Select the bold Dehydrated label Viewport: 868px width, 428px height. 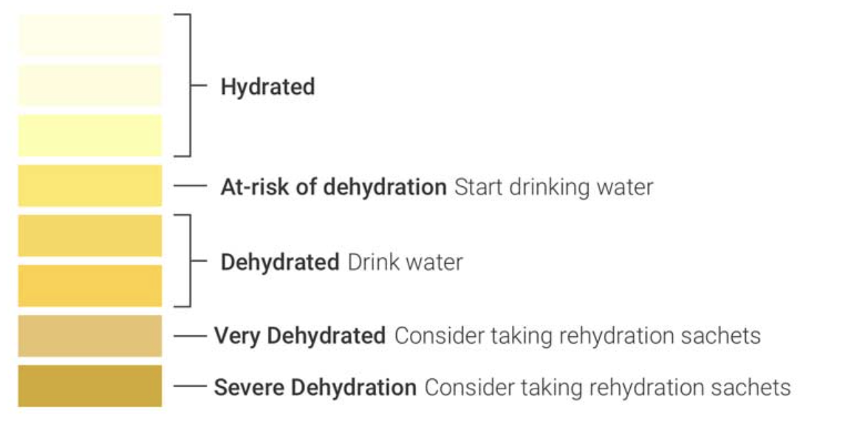click(280, 262)
